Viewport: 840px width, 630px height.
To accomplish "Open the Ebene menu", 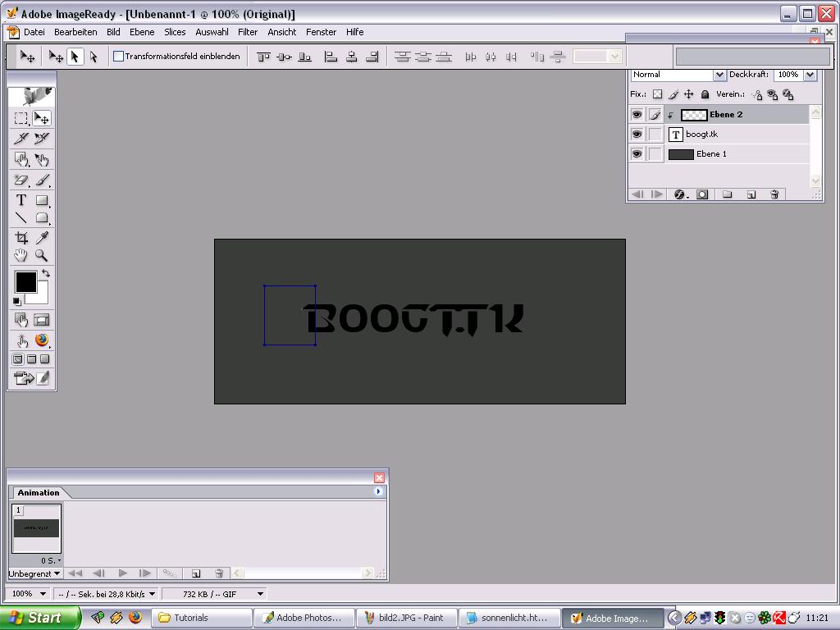I will [142, 32].
